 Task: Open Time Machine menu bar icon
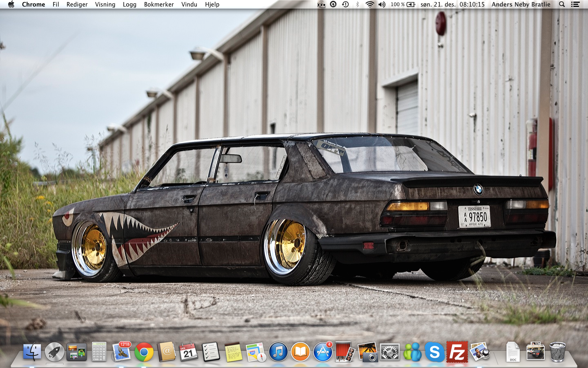point(345,4)
